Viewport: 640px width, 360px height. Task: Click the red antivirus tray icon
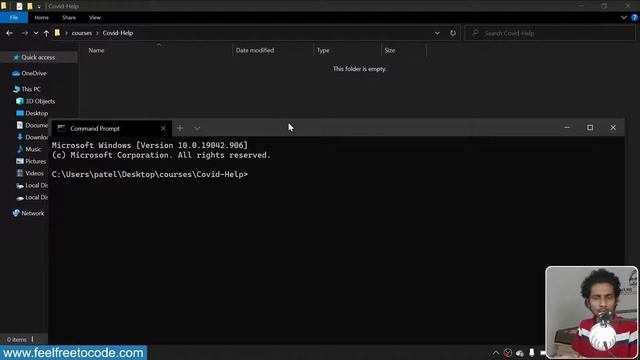[x=507, y=353]
